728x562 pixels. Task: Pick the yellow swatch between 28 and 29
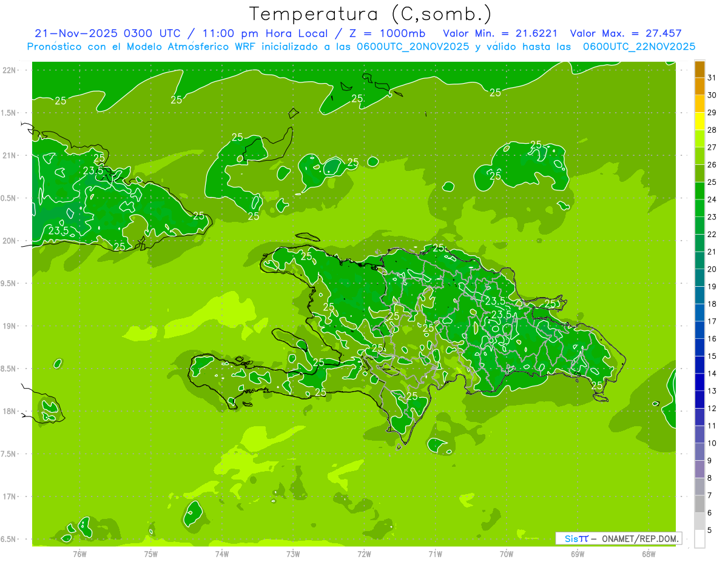point(699,121)
